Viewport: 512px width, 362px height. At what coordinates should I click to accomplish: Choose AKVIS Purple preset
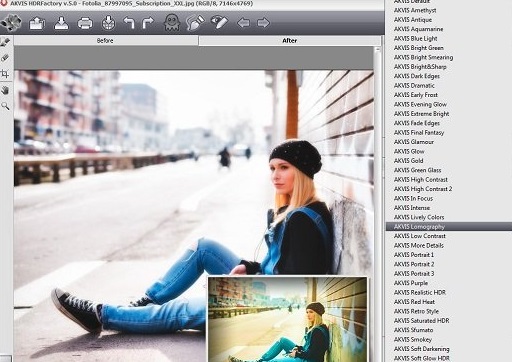pyautogui.click(x=411, y=283)
